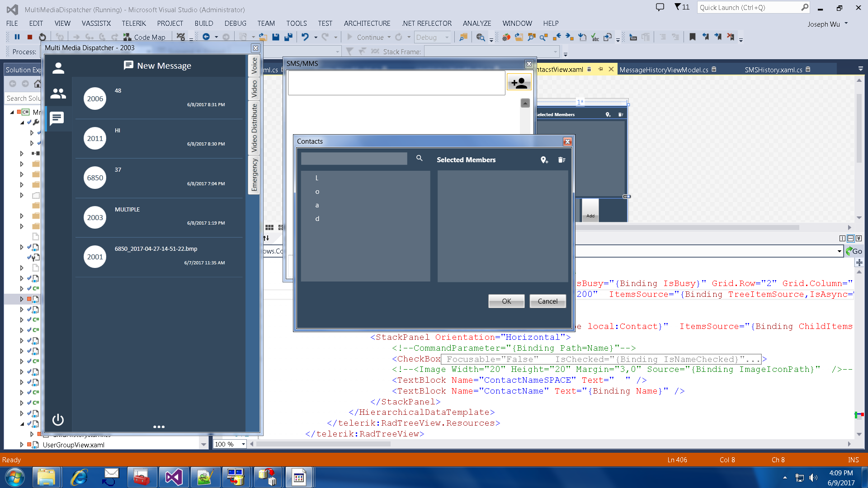868x488 pixels.
Task: Click the delete selected members trash icon
Action: click(x=561, y=160)
